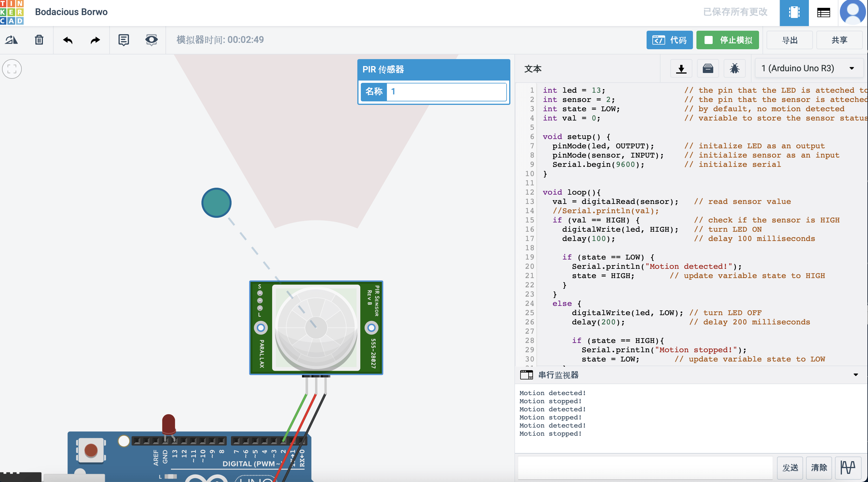The height and width of the screenshot is (482, 868).
Task: Click the 导出 export button
Action: click(x=789, y=40)
